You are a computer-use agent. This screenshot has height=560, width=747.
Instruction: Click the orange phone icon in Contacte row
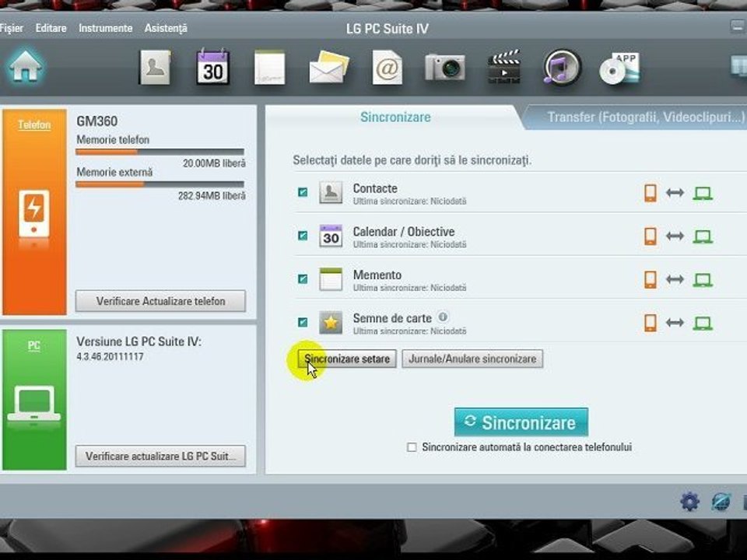click(x=651, y=193)
